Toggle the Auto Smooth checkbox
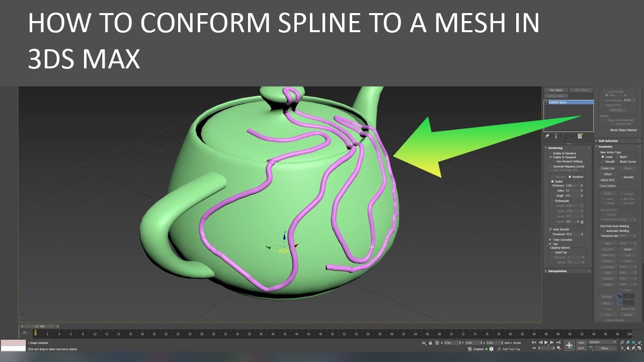This screenshot has width=644, height=362. [x=550, y=229]
